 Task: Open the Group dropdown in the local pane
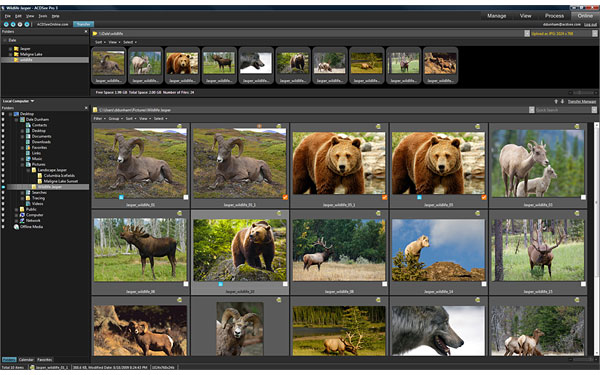point(115,119)
